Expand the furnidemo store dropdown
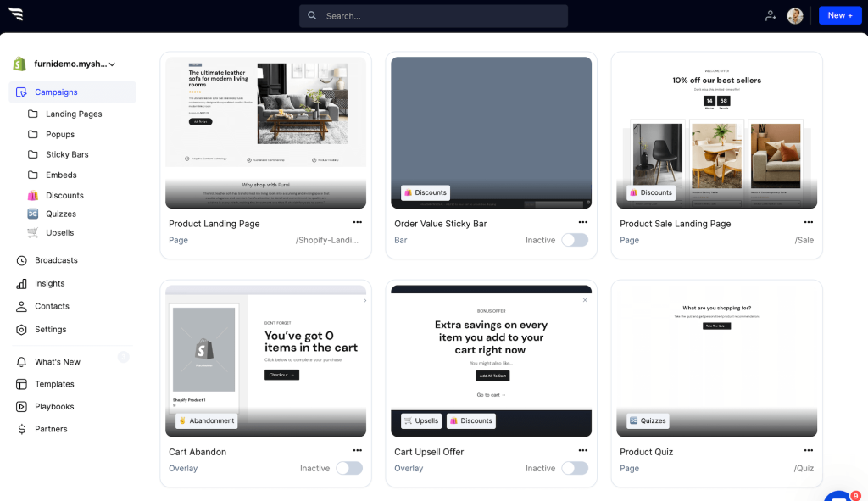Viewport: 868px width, 501px height. coord(113,64)
